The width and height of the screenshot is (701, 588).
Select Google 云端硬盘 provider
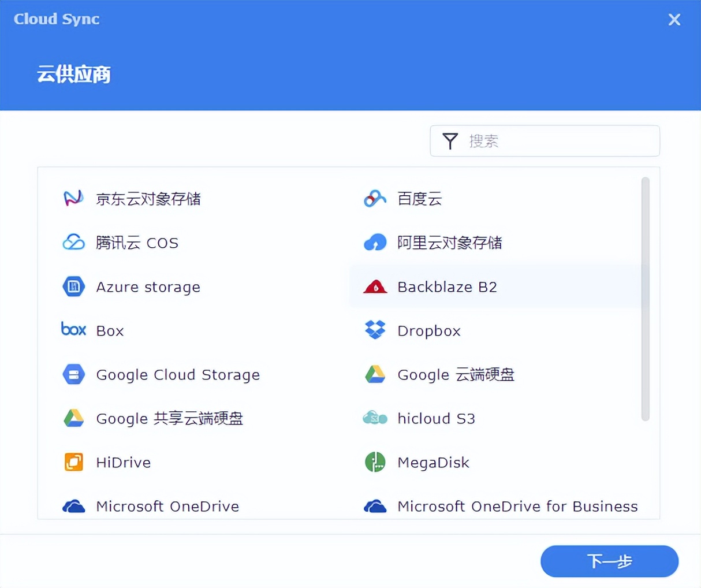click(455, 374)
